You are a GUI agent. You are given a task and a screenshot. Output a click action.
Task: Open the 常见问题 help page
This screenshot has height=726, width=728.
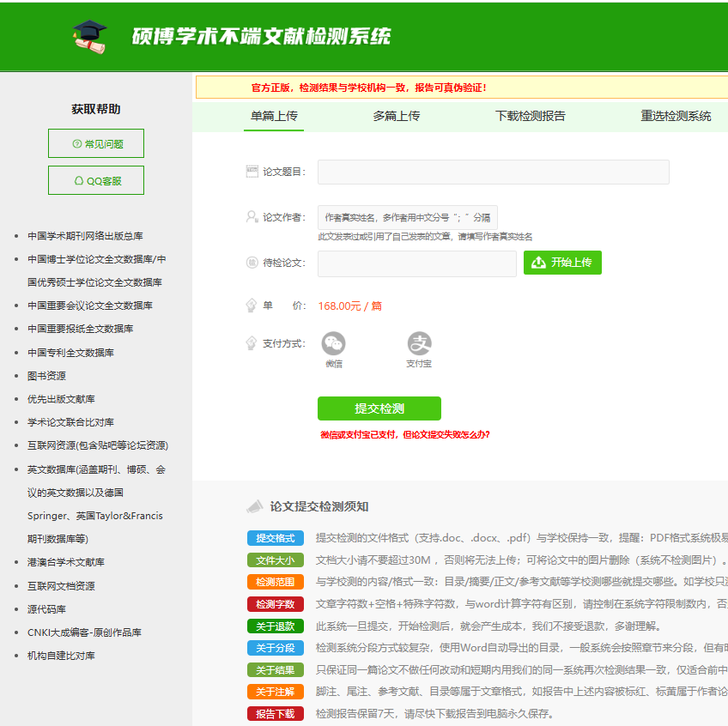[x=95, y=143]
